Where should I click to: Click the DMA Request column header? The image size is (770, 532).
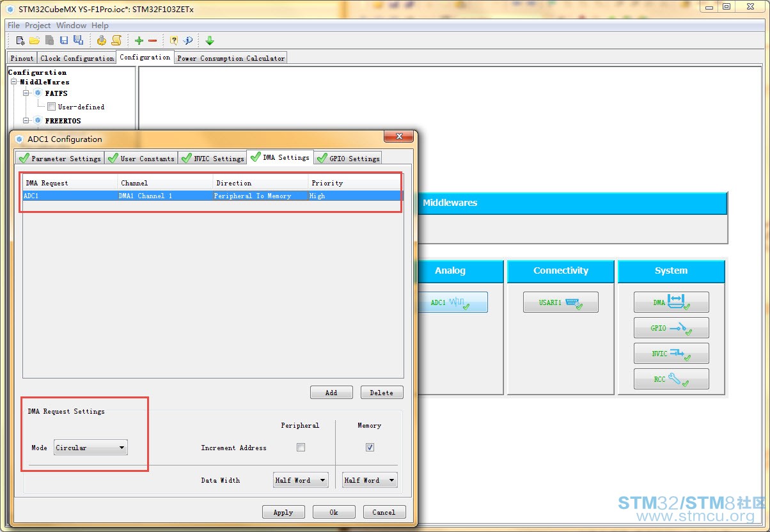click(70, 183)
